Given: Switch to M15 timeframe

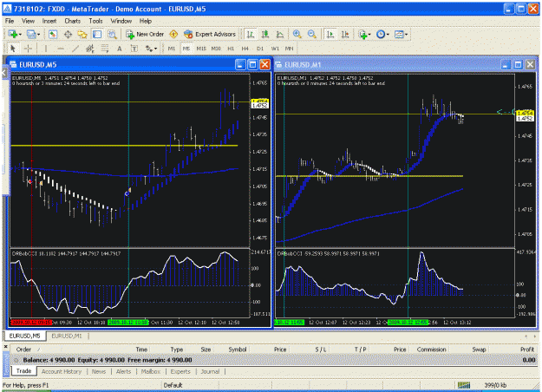Looking at the screenshot, I should click(x=201, y=49).
